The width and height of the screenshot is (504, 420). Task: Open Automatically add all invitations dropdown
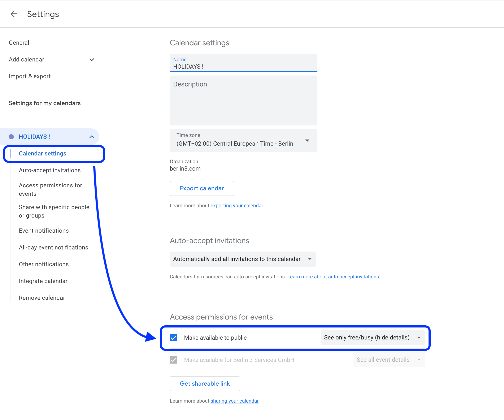point(242,259)
